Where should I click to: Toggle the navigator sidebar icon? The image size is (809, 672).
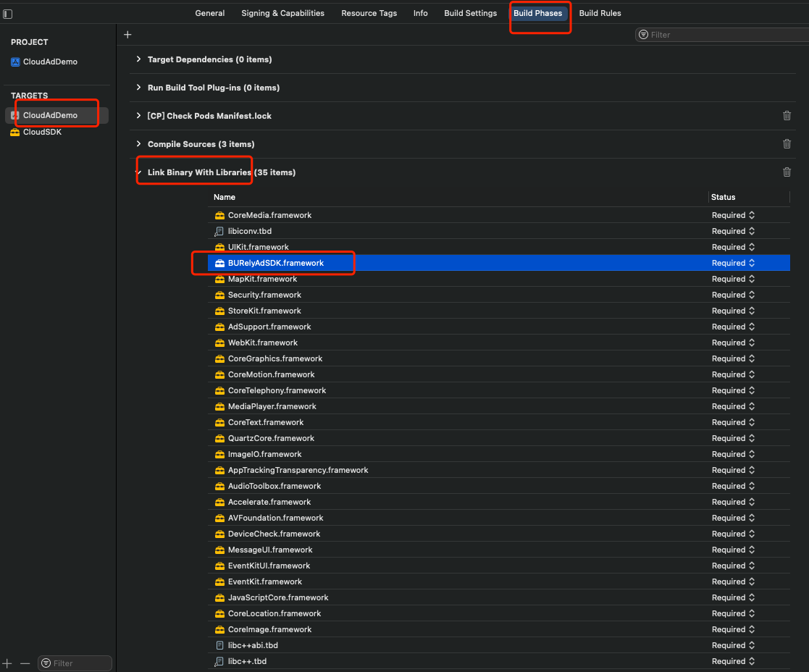click(8, 14)
